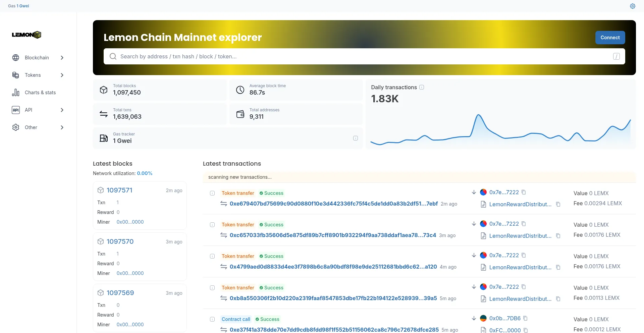Screen dimensions: 644x333
Task: Open the Tokens menu item
Action: coord(38,75)
